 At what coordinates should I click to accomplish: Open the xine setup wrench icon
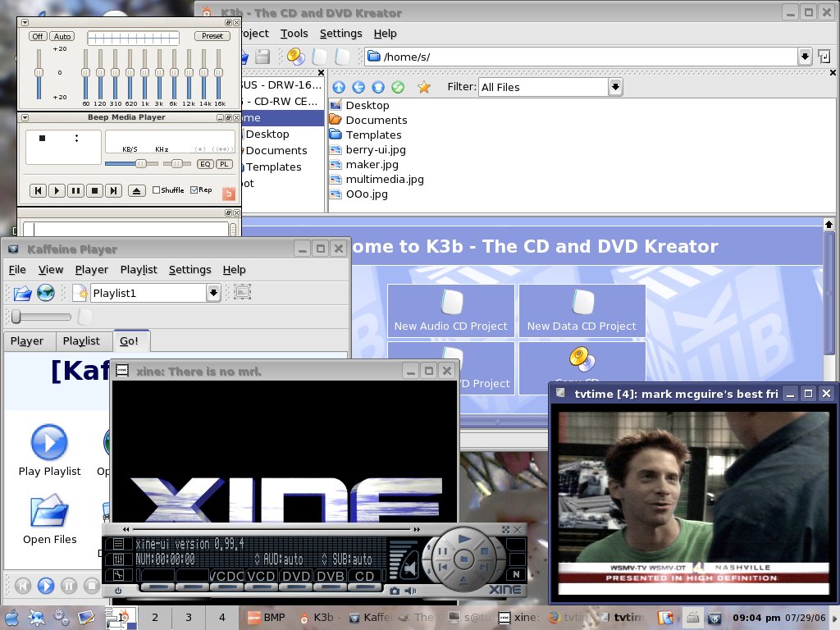click(118, 575)
